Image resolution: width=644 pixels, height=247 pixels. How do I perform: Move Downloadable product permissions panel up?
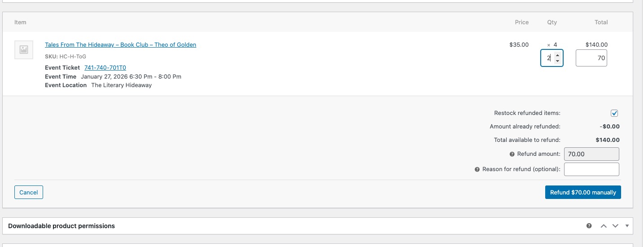point(604,226)
